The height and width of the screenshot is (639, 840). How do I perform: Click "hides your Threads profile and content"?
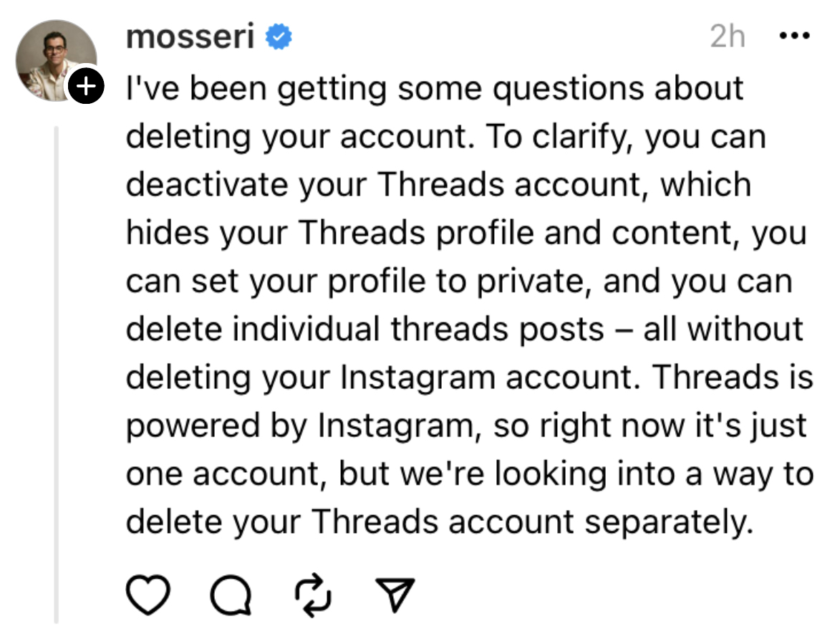point(430,233)
